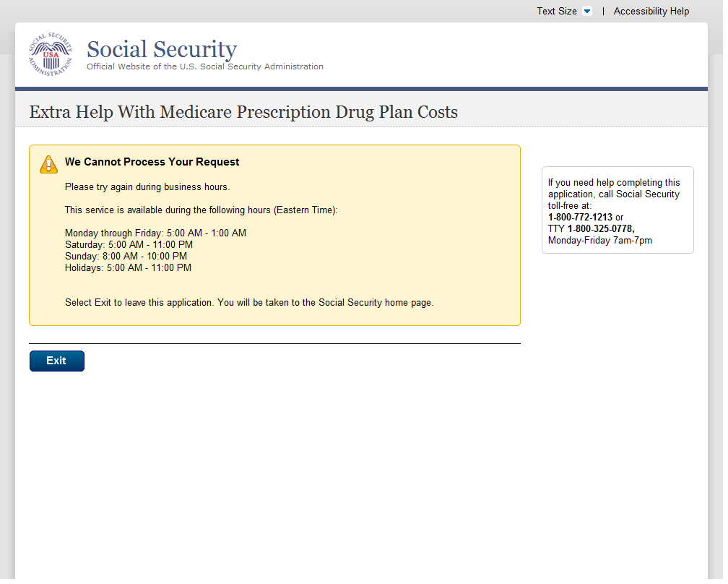Click the Holidays hours line
The width and height of the screenshot is (728, 584).
(x=128, y=268)
